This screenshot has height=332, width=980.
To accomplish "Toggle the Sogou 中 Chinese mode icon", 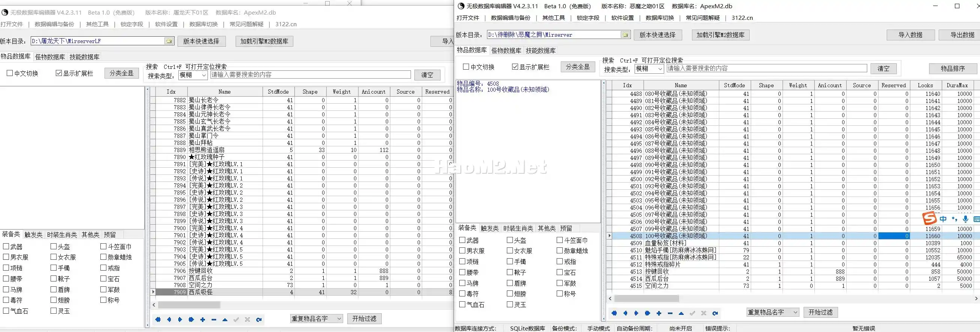I will pos(943,219).
